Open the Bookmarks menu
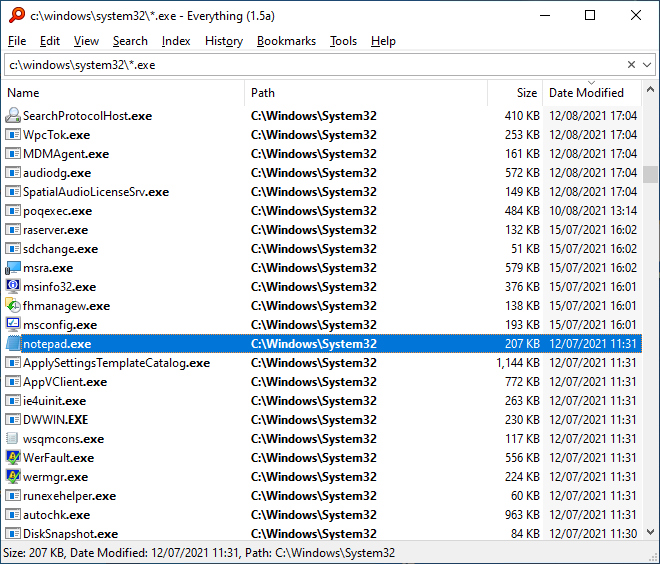The height and width of the screenshot is (564, 660). 286,41
